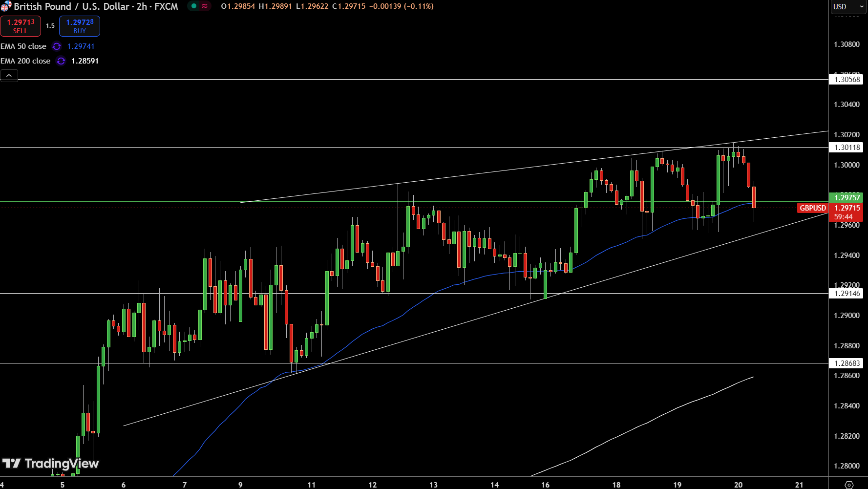Click the low price L1.29622
This screenshot has height=489, width=868.
312,6
